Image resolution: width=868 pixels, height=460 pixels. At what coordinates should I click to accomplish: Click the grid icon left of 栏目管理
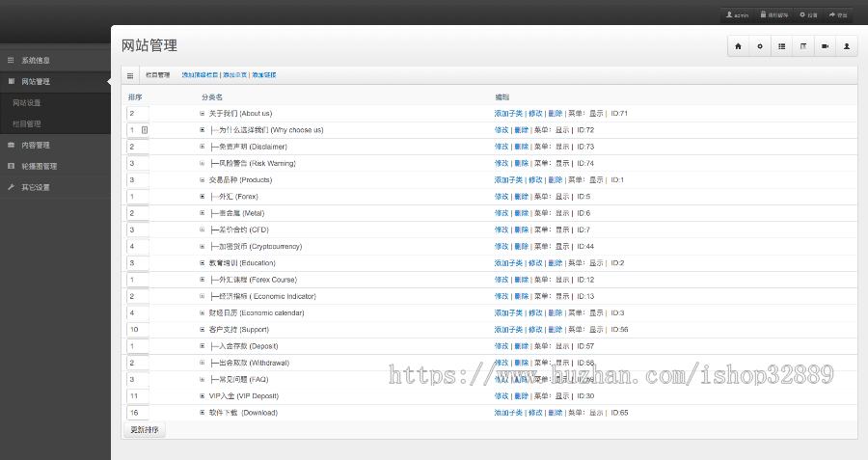click(130, 76)
